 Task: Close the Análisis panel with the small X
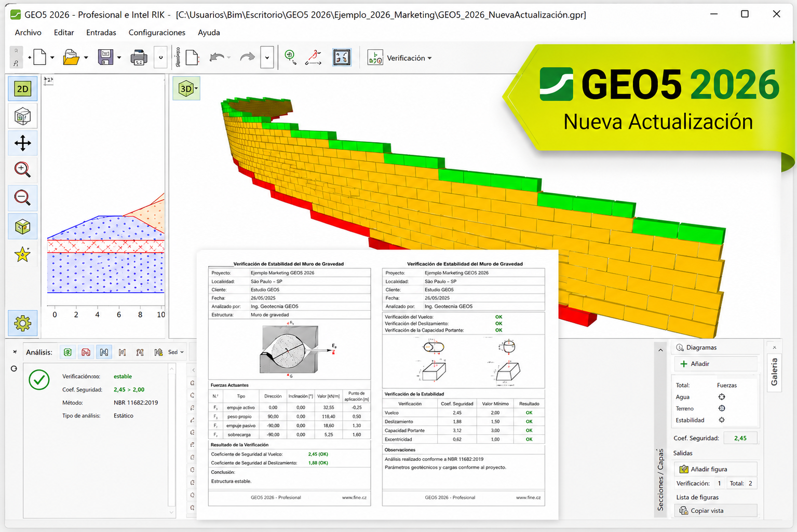click(15, 352)
